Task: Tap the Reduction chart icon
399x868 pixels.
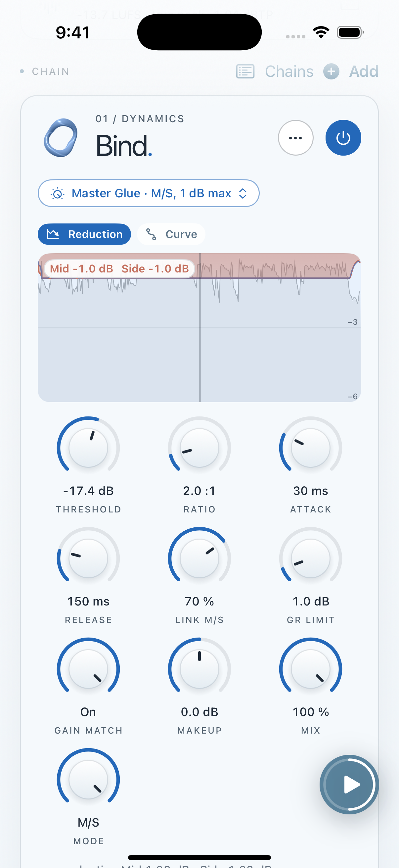Action: (53, 234)
